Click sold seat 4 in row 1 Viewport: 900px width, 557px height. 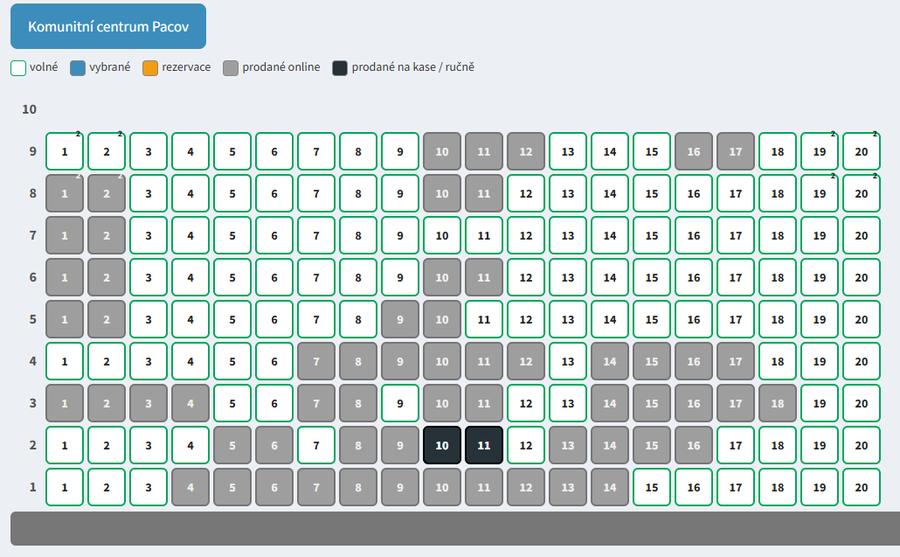191,487
